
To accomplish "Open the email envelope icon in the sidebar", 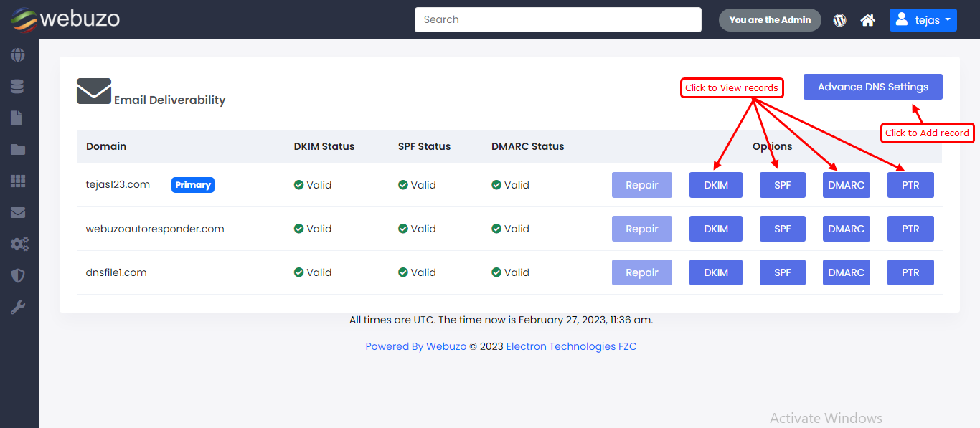I will click(x=18, y=213).
